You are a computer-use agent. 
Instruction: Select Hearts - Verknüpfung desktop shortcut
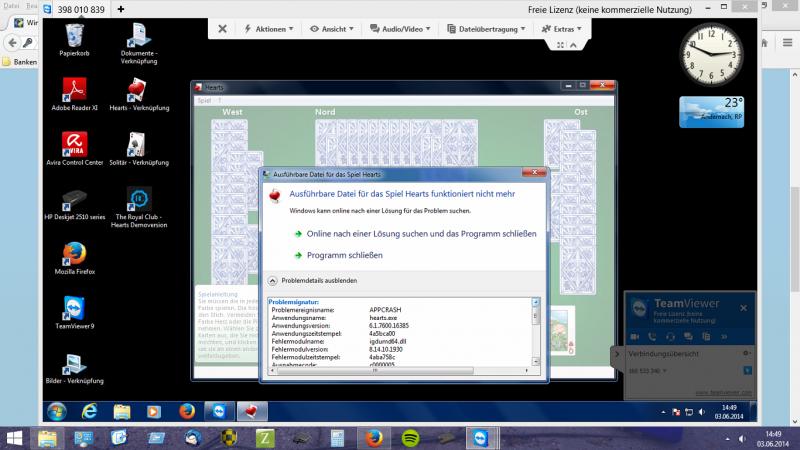[x=139, y=94]
